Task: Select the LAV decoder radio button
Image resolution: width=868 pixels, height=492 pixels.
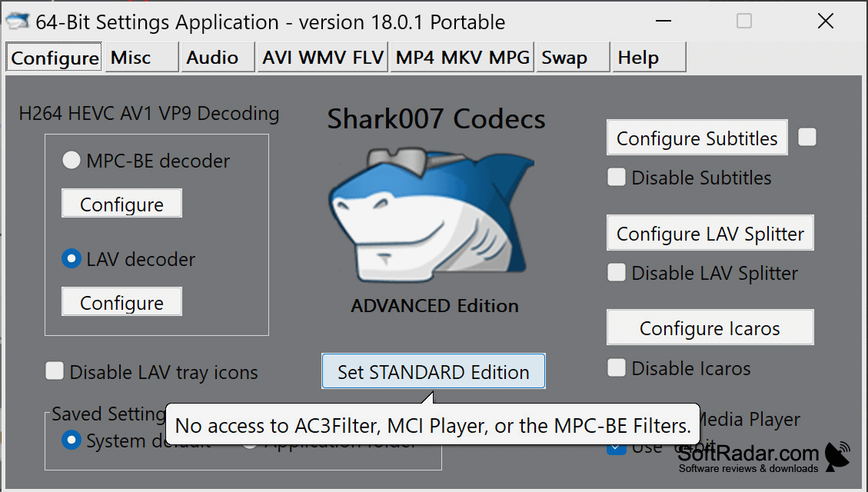Action: (71, 258)
